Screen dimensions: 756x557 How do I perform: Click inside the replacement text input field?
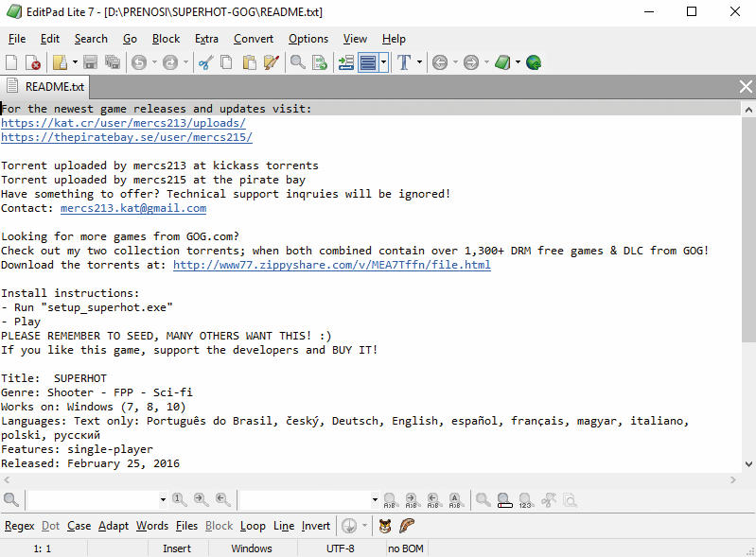pyautogui.click(x=305, y=499)
